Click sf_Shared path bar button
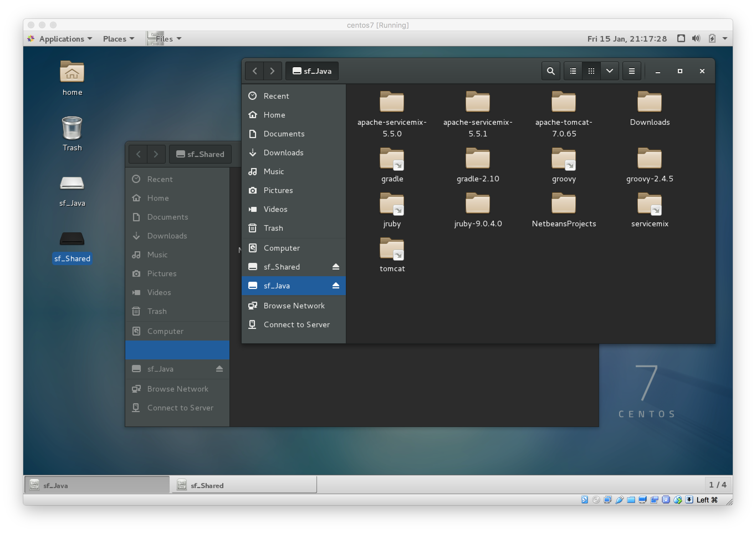Screen dimensions: 756x533 pos(200,154)
